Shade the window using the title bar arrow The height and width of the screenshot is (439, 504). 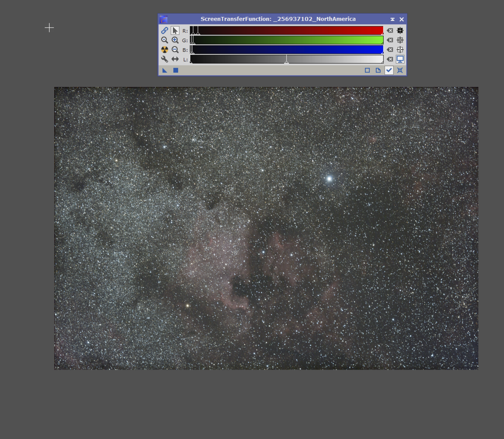(x=392, y=19)
